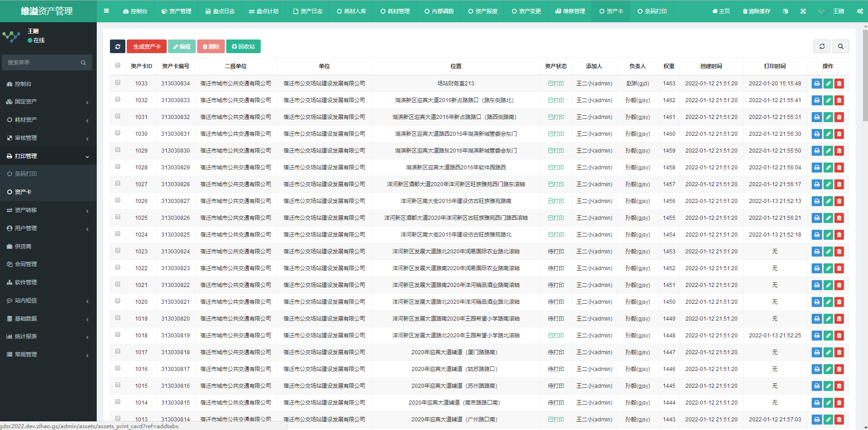Screen dimensions: 868x430
Task: Click the green edit icon for row 1032
Action: (x=828, y=100)
